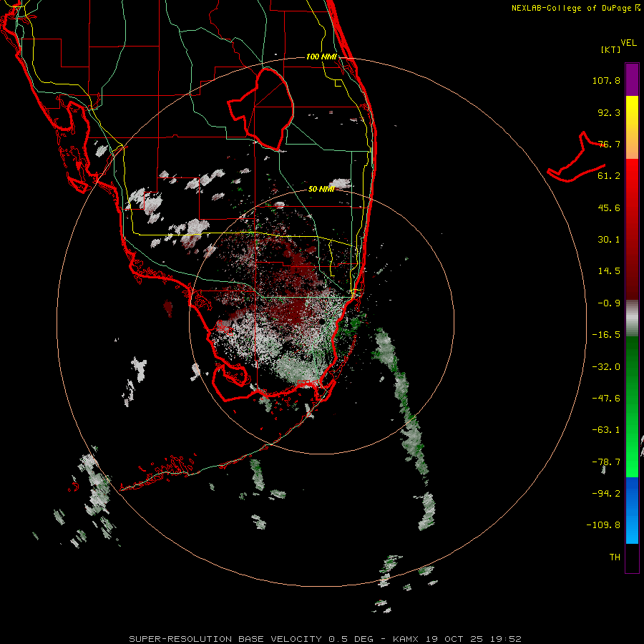Pick the light cyan color bar segment
The width and height of the screenshot is (644, 644).
tap(632, 530)
